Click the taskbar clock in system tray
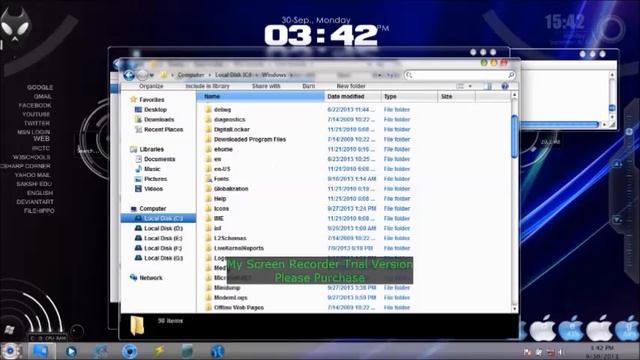This screenshot has height=360, width=640. (x=602, y=352)
